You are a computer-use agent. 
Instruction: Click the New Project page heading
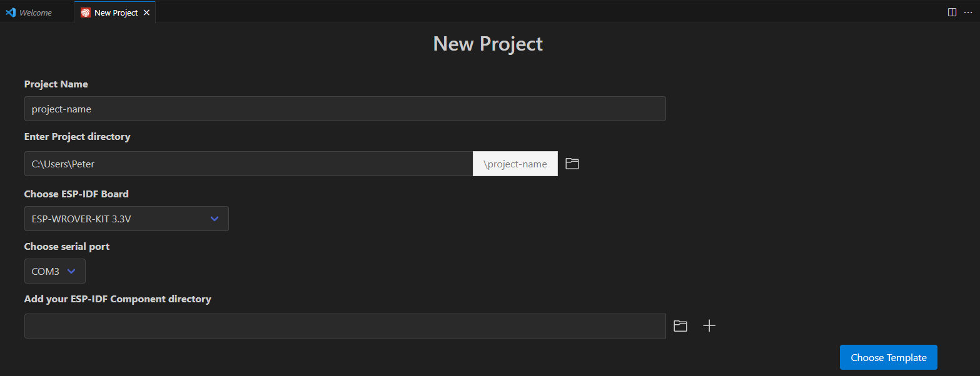point(488,44)
